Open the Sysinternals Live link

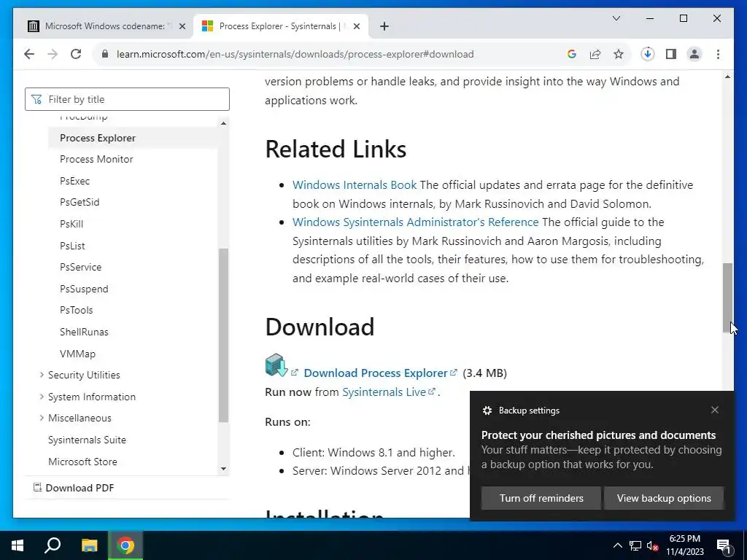coord(388,392)
